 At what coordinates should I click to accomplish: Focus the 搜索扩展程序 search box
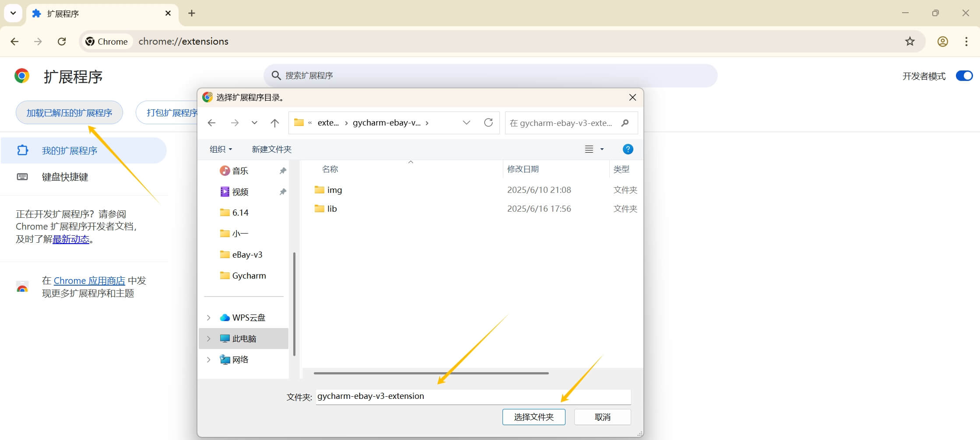(490, 76)
